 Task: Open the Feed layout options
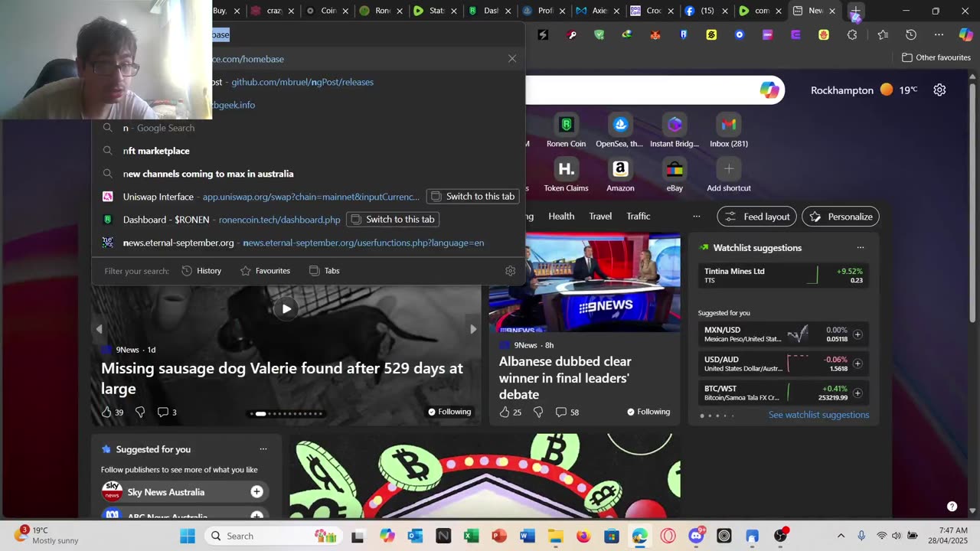pyautogui.click(x=756, y=217)
